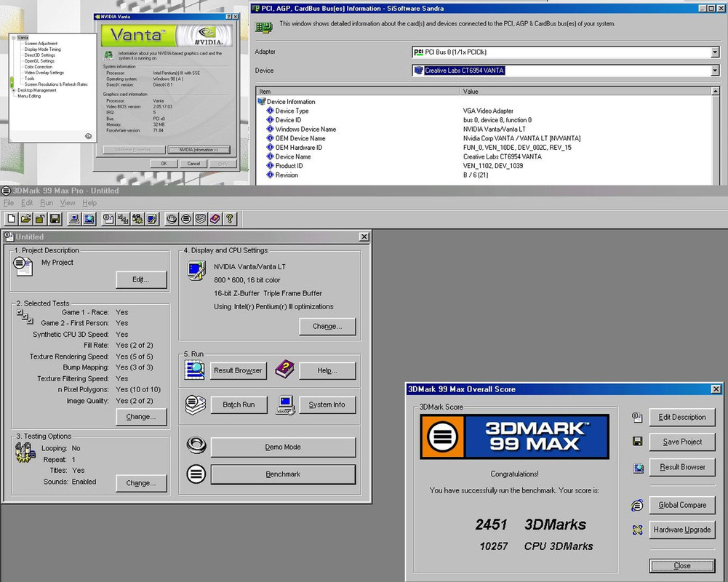Screen dimensions: 728x582
Task: Click the Result Browser toolbar icon
Action: (89, 219)
